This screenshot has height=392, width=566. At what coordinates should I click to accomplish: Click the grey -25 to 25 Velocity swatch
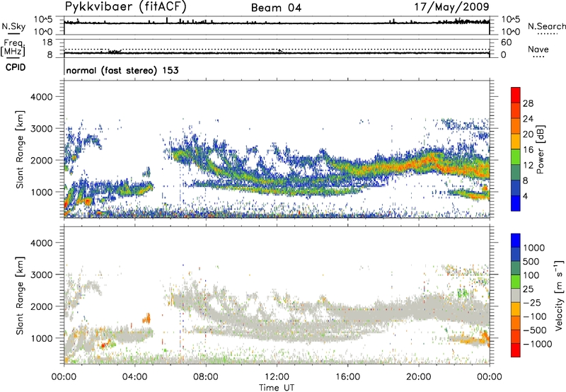(x=516, y=295)
